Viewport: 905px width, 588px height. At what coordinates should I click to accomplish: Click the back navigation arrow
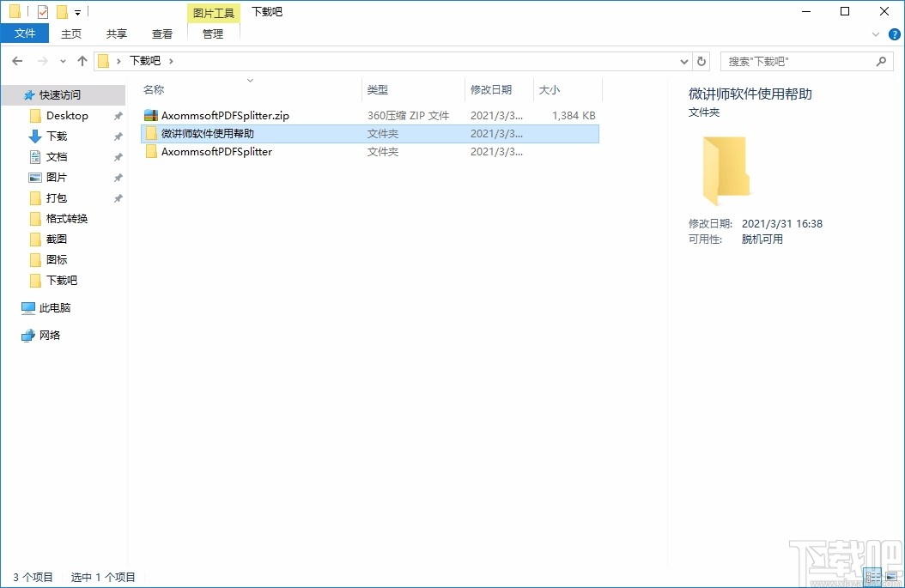(17, 60)
